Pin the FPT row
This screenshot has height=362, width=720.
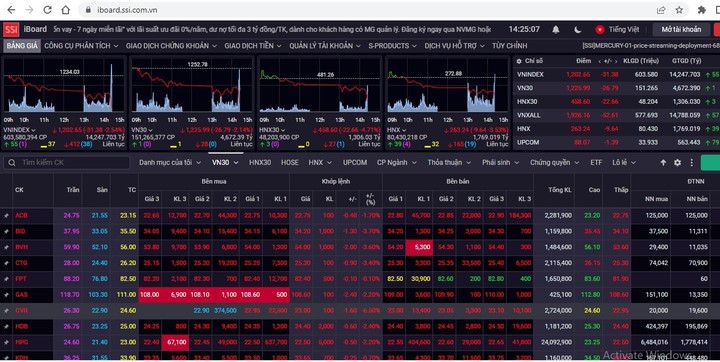tap(6, 279)
